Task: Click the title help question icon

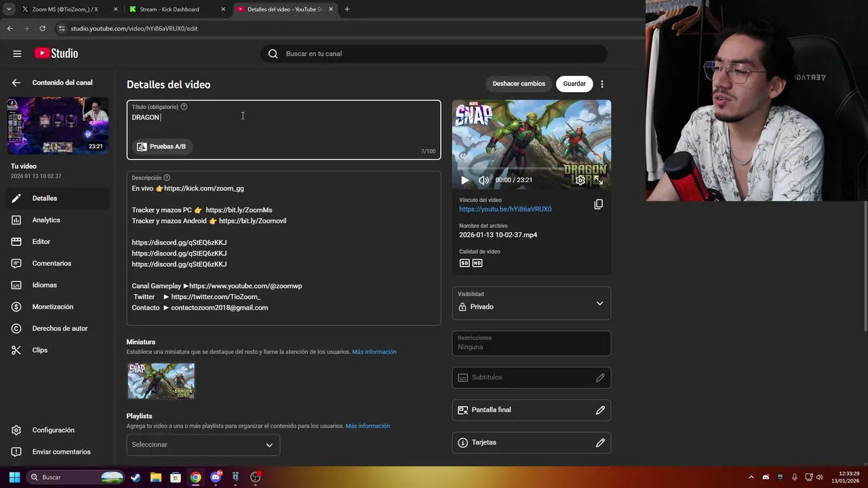Action: 184,107
